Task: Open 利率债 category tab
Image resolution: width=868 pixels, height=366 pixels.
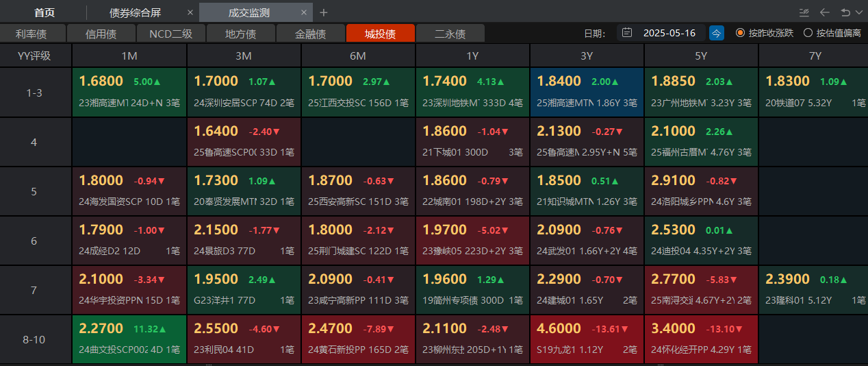Action: point(34,34)
